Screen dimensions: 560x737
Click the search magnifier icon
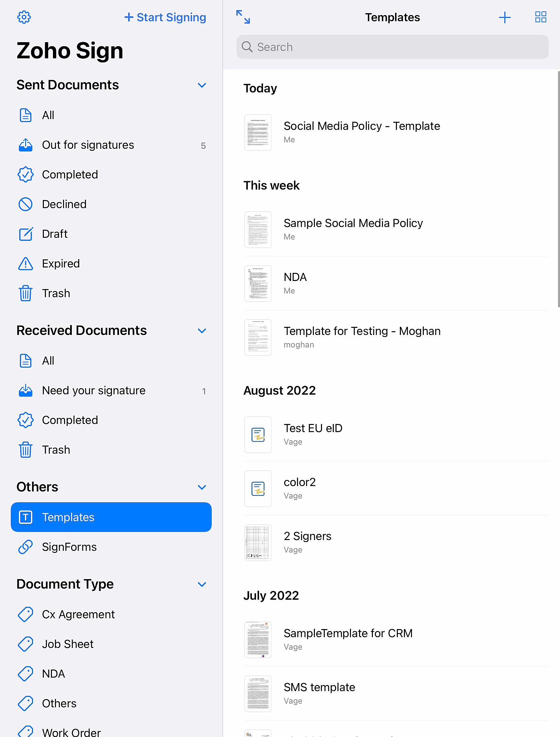tap(247, 47)
